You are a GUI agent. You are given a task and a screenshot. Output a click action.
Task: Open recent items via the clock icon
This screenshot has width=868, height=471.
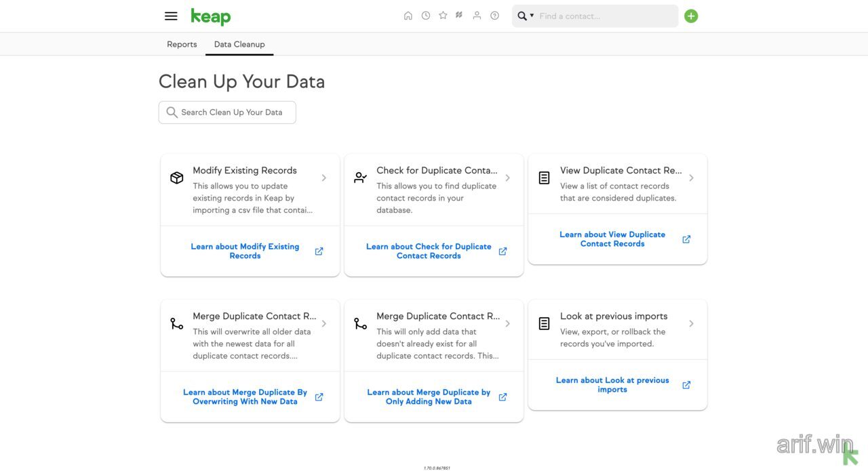point(425,15)
